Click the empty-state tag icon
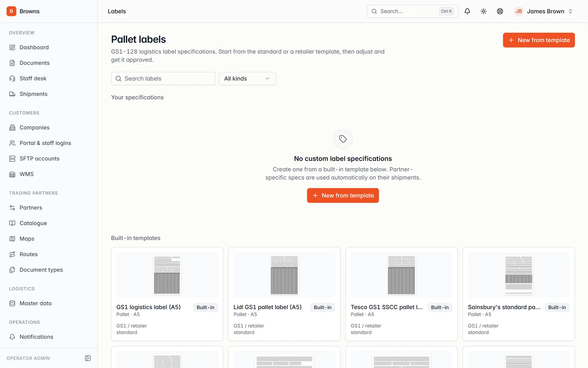This screenshot has height=368, width=588. (x=343, y=139)
